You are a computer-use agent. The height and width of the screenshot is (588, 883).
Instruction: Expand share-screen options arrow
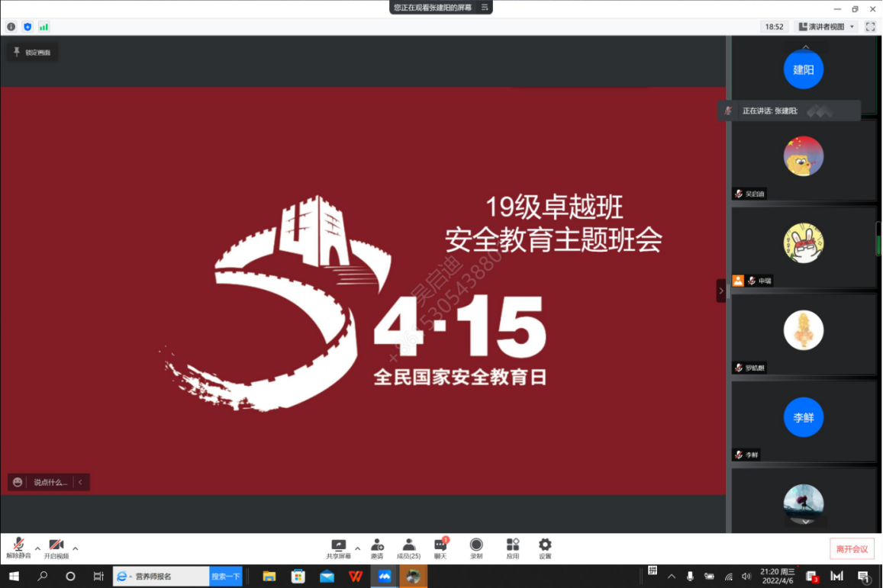[358, 548]
